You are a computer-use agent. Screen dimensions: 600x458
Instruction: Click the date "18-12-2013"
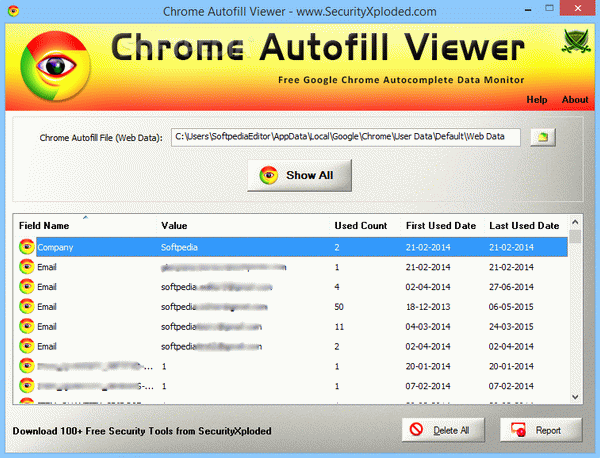428,306
